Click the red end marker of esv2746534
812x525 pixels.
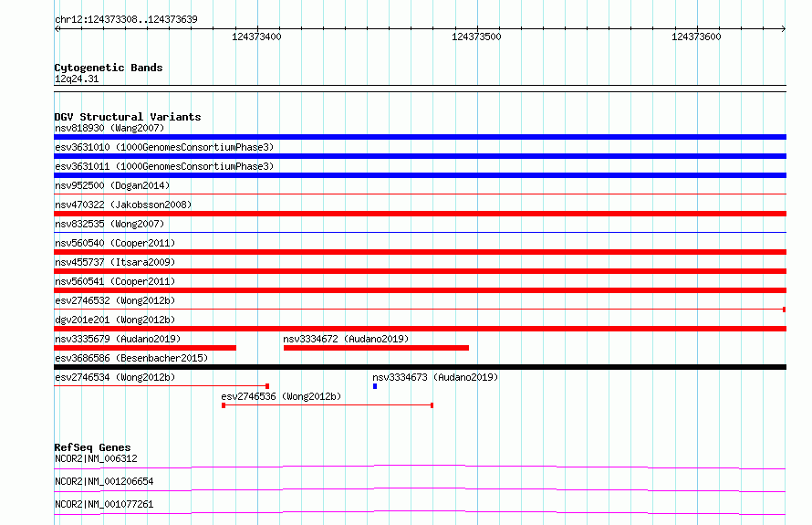[x=267, y=386]
